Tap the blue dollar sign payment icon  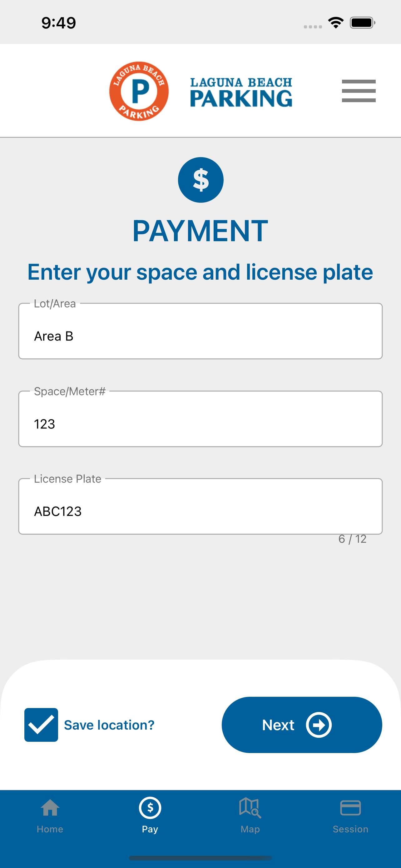(201, 180)
